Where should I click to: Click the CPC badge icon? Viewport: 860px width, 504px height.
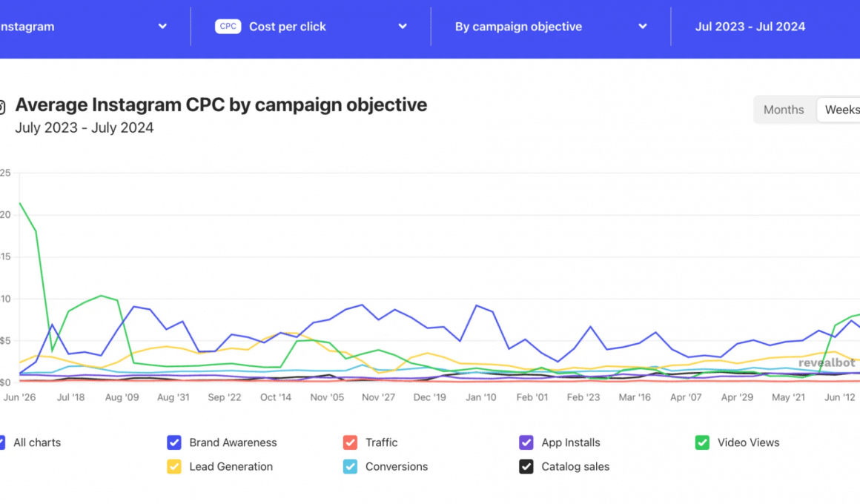pos(228,27)
